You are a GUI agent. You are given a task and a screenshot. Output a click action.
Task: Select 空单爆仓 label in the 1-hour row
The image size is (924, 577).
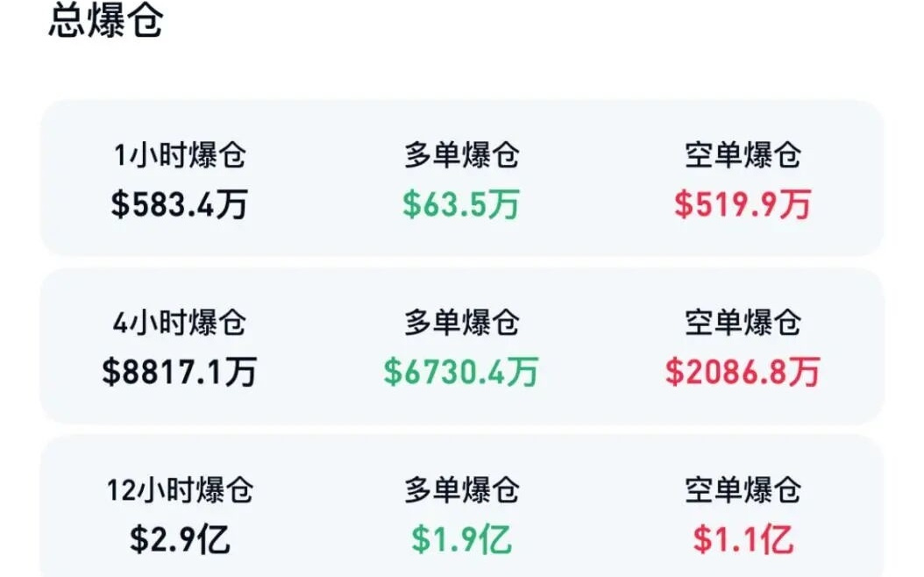click(x=743, y=153)
